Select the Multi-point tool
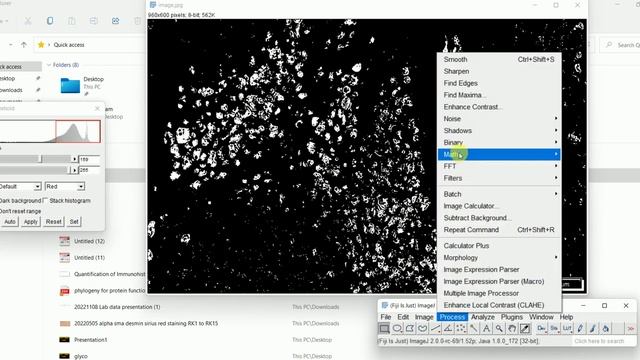 click(x=461, y=328)
